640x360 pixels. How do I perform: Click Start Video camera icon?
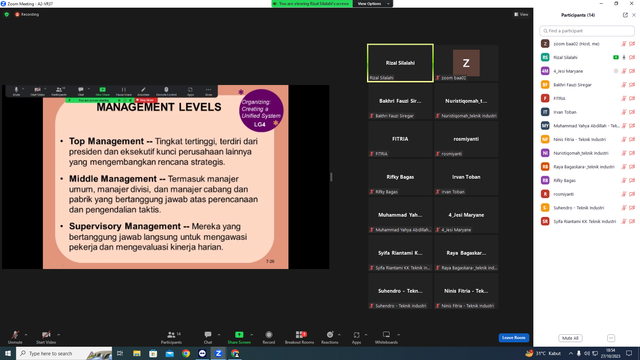pyautogui.click(x=46, y=335)
